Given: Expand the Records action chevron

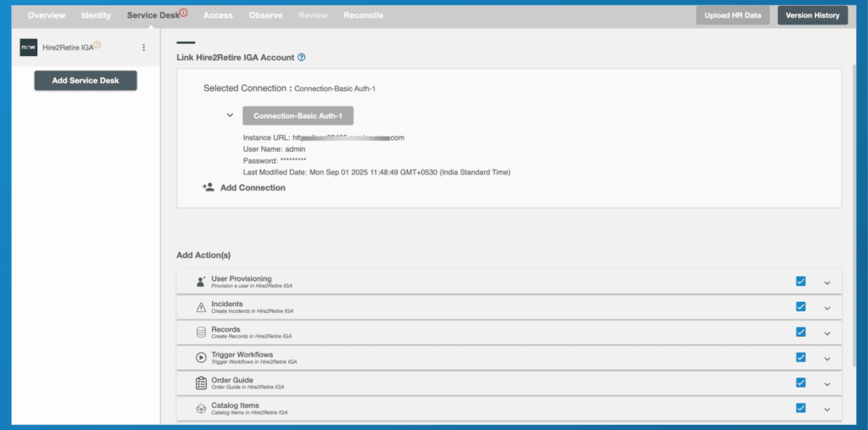Looking at the screenshot, I should click(827, 333).
